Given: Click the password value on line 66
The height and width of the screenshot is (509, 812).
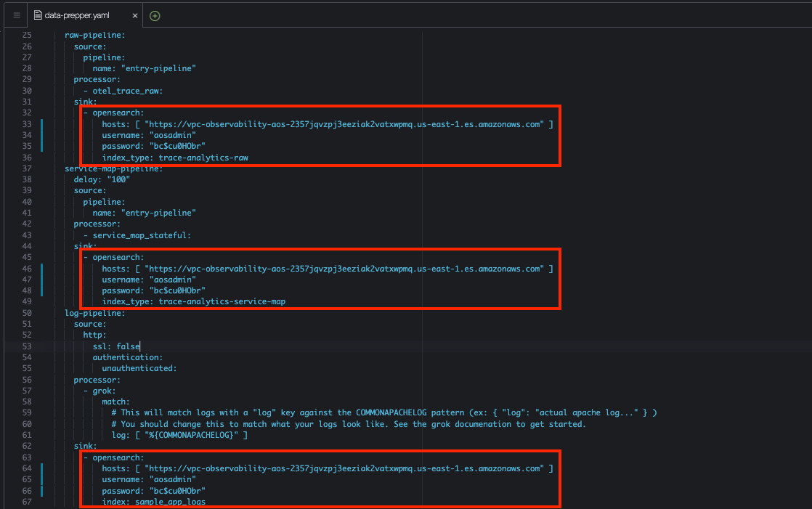Looking at the screenshot, I should click(x=177, y=491).
